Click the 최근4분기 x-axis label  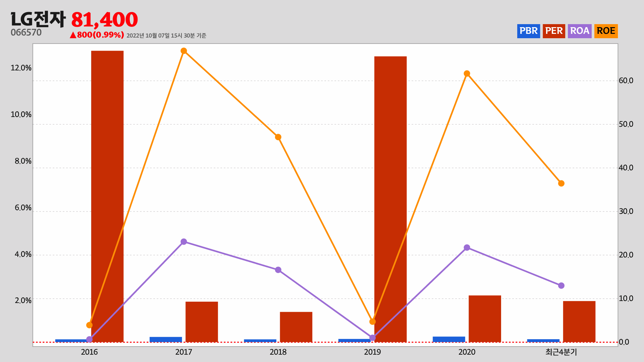pyautogui.click(x=561, y=352)
